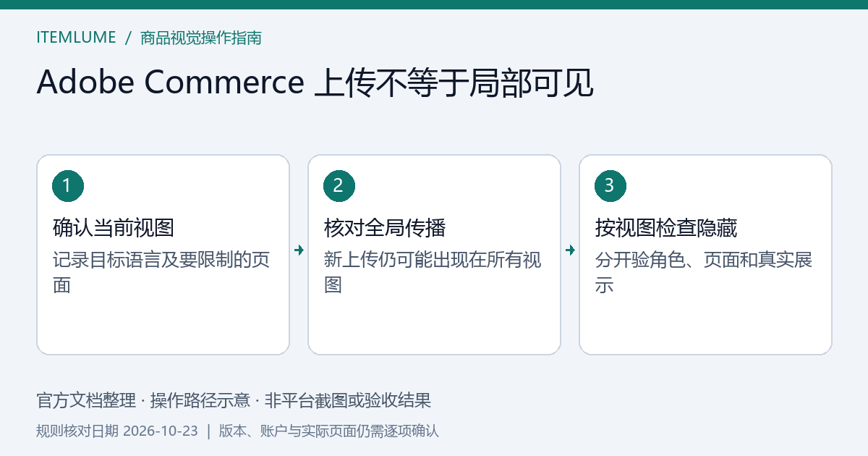The image size is (868, 456).
Task: Click the arrow between steps 1 and 2
Action: point(299,250)
